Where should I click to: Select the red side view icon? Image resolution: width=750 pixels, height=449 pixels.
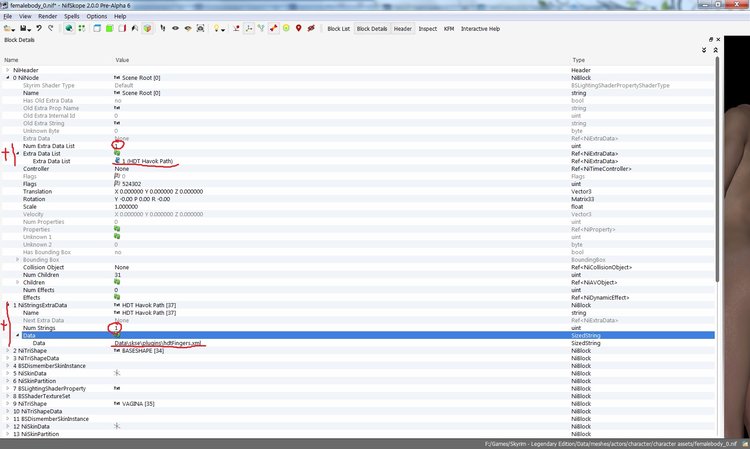pos(122,29)
